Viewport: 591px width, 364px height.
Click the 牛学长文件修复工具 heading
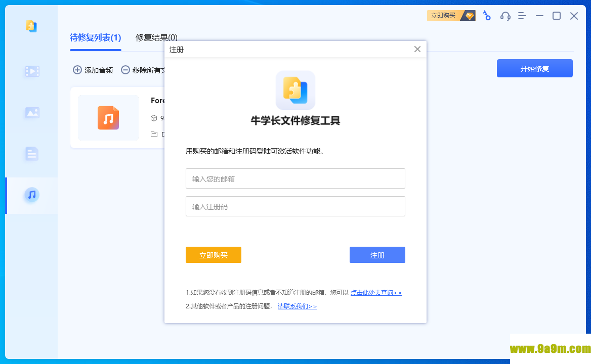click(x=295, y=120)
